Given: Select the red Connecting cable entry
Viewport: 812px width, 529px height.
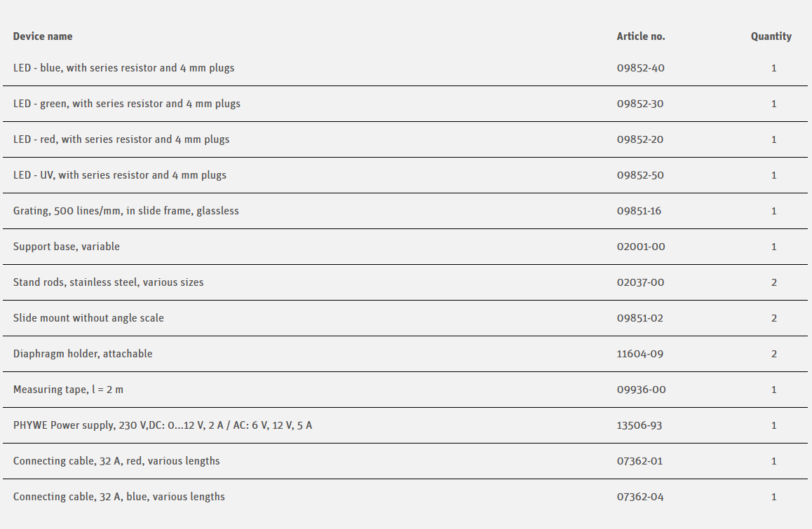Looking at the screenshot, I should click(116, 461).
